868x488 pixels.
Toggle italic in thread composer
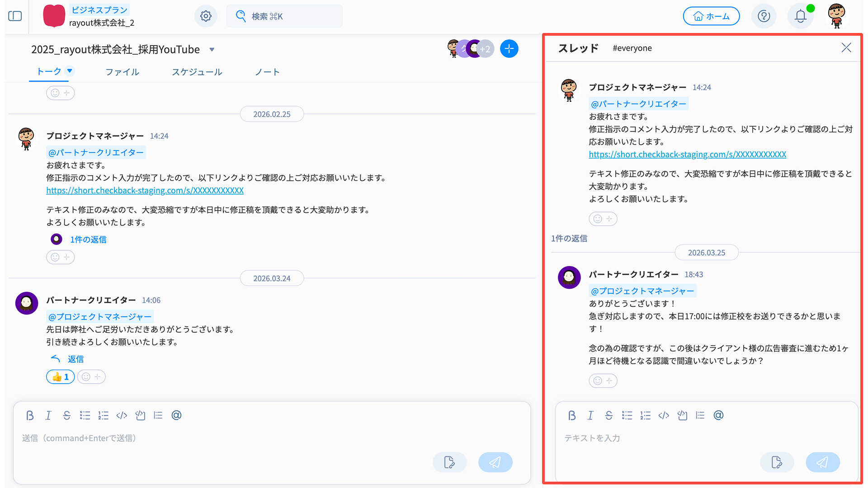(x=590, y=415)
